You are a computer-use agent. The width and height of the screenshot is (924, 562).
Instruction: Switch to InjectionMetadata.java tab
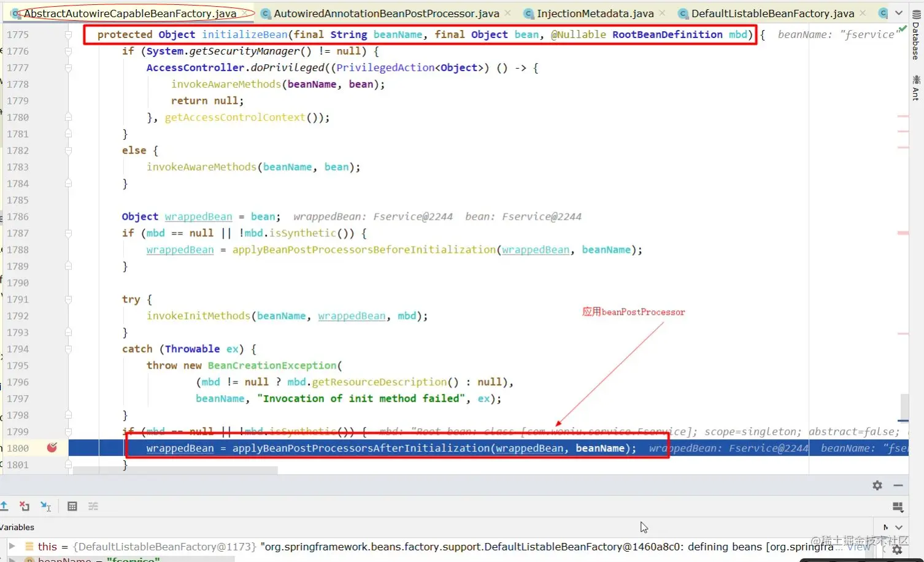coord(595,13)
